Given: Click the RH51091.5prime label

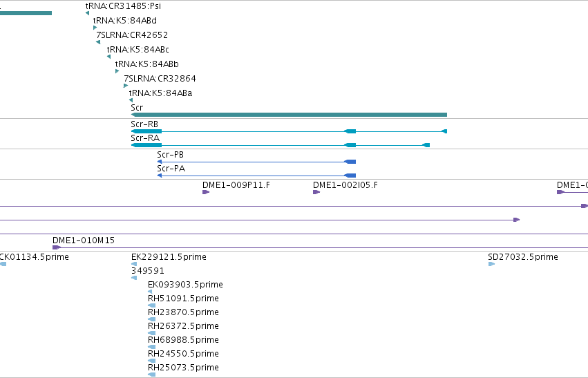Looking at the screenshot, I should pos(183,299).
